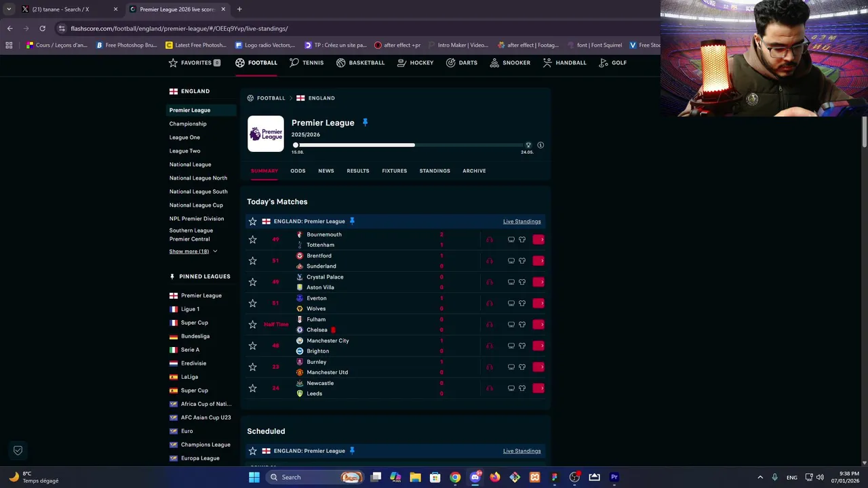Click the season info icon
Image resolution: width=868 pixels, height=488 pixels.
coord(540,145)
